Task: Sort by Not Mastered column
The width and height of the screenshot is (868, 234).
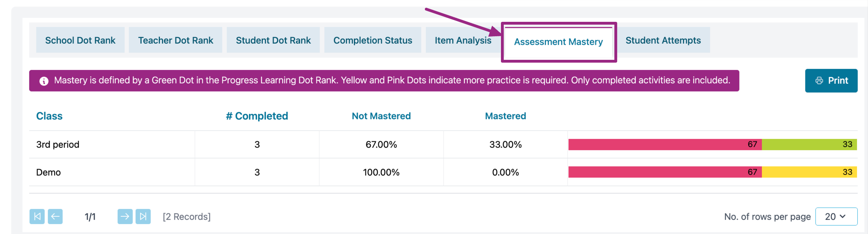Action: point(381,116)
